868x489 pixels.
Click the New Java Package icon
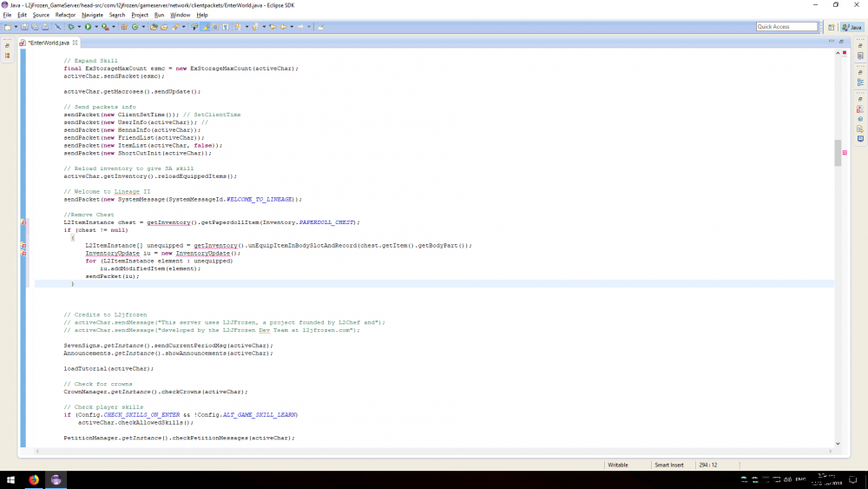point(124,27)
